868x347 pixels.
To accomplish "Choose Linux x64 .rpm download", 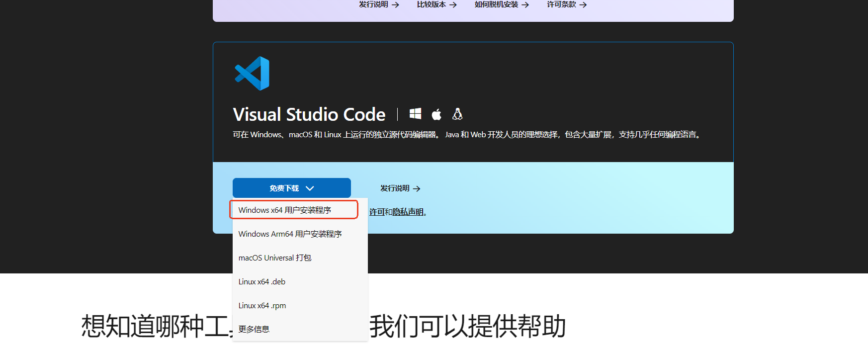I will (300, 305).
